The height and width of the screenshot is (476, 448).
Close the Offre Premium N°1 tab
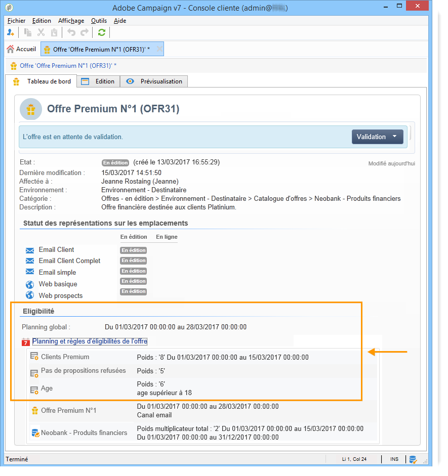tap(159, 49)
